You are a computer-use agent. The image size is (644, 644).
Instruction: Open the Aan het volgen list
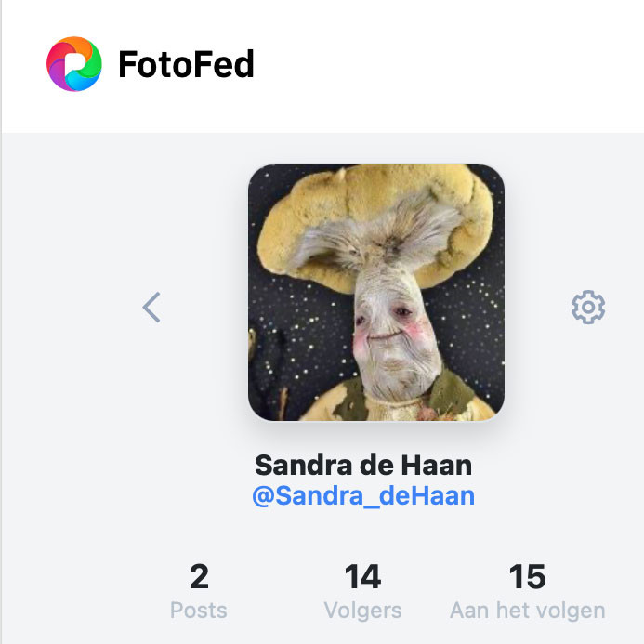click(x=527, y=611)
